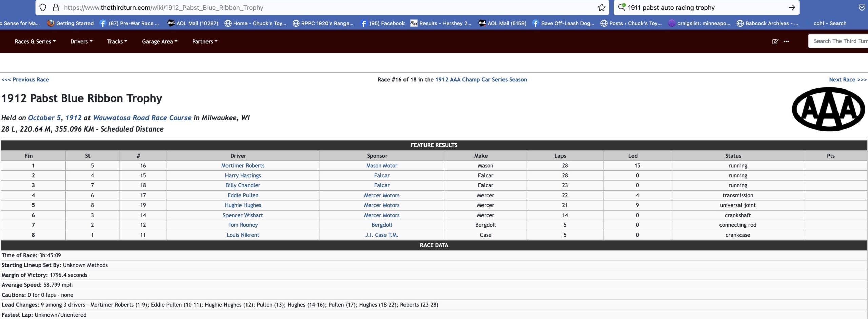Click the wiki edit pencil icon
Image resolution: width=868 pixels, height=319 pixels.
[x=775, y=41]
